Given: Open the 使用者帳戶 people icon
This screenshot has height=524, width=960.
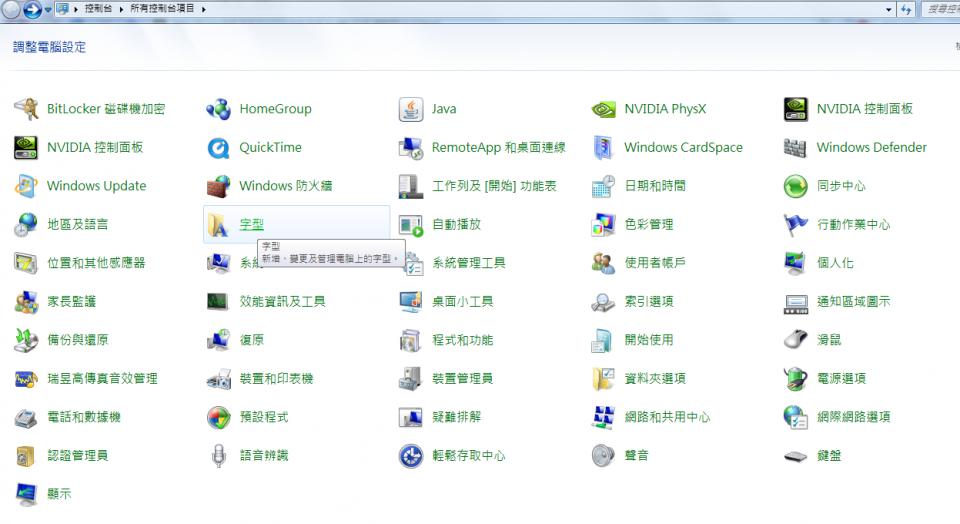Looking at the screenshot, I should click(603, 263).
